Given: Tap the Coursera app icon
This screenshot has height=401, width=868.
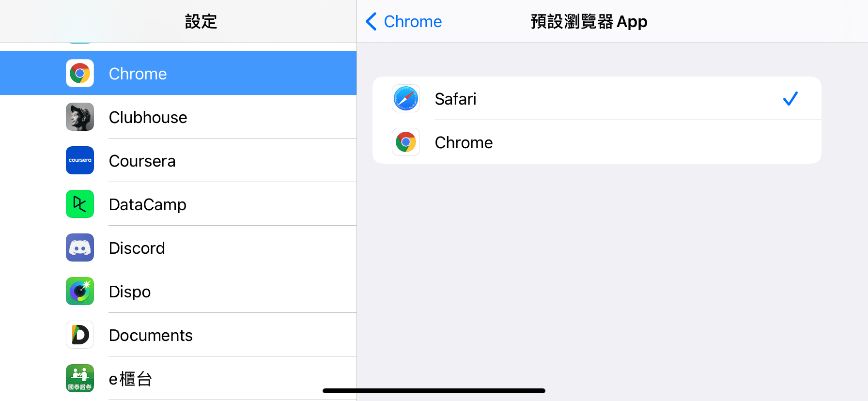Looking at the screenshot, I should tap(80, 160).
